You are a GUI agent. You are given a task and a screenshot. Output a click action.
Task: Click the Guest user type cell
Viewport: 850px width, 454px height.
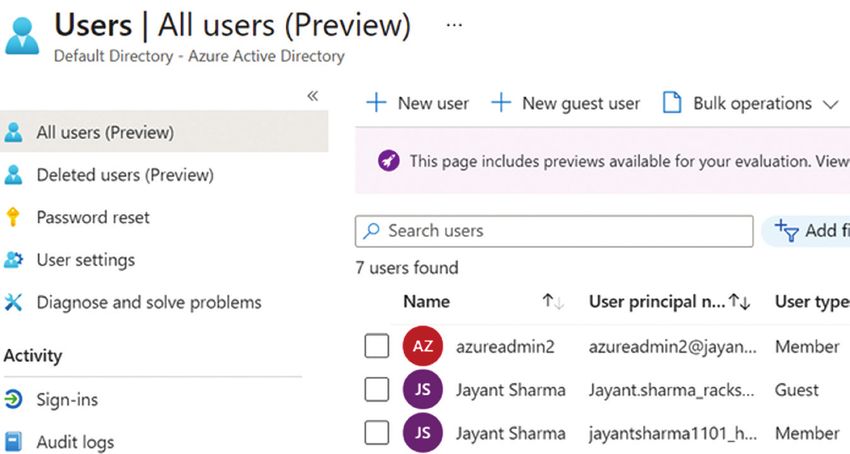click(797, 390)
